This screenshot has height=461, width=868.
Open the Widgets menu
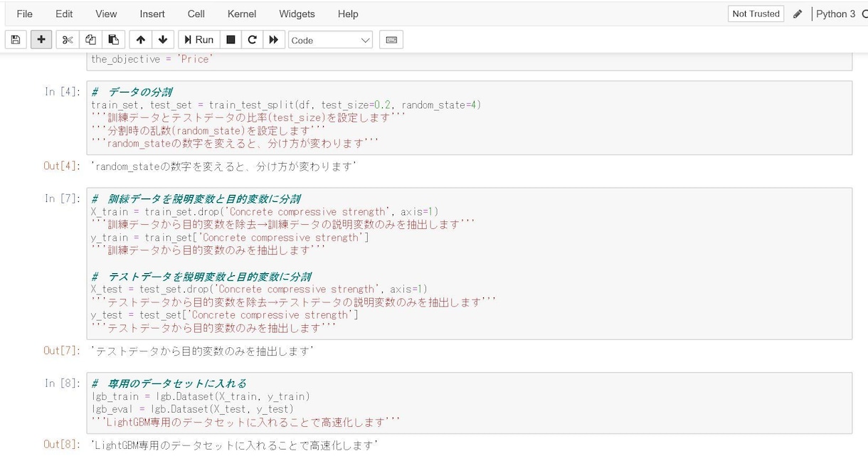[297, 14]
